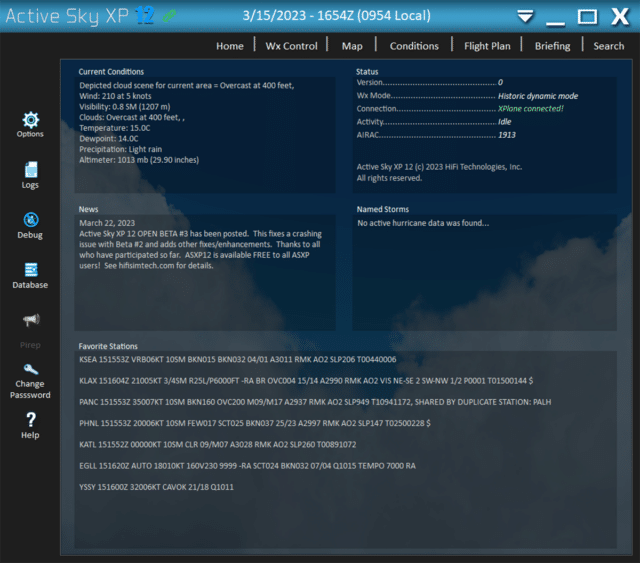Go to the Map tab
The height and width of the screenshot is (563, 640).
point(352,46)
